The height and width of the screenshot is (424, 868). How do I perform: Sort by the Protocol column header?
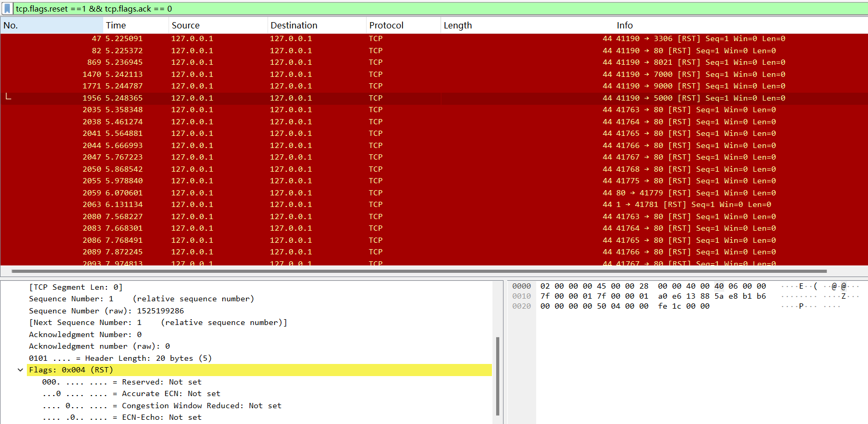[x=403, y=25]
